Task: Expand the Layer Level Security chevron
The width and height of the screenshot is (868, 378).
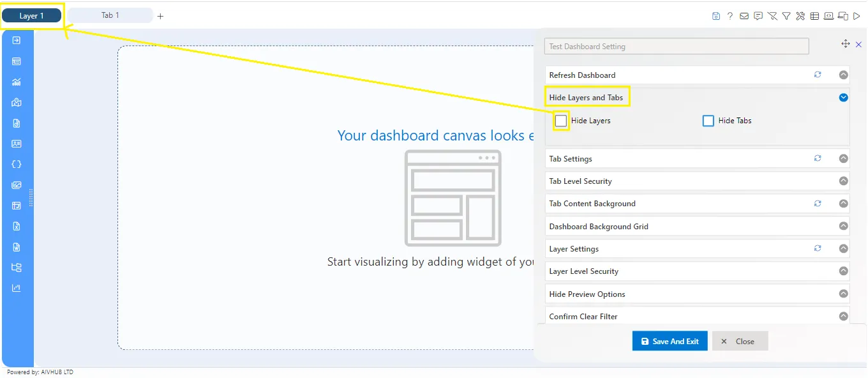Action: 844,271
